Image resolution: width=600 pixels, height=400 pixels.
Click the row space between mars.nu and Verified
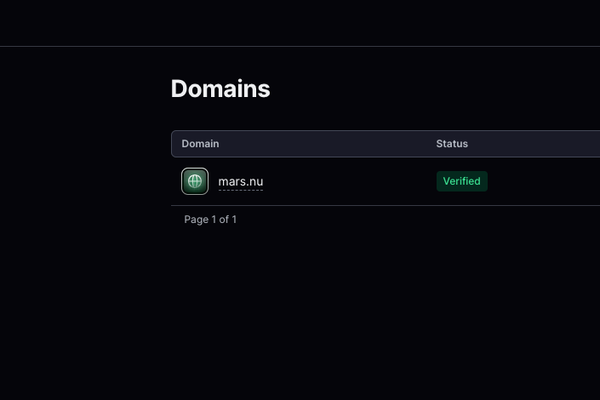(350, 181)
